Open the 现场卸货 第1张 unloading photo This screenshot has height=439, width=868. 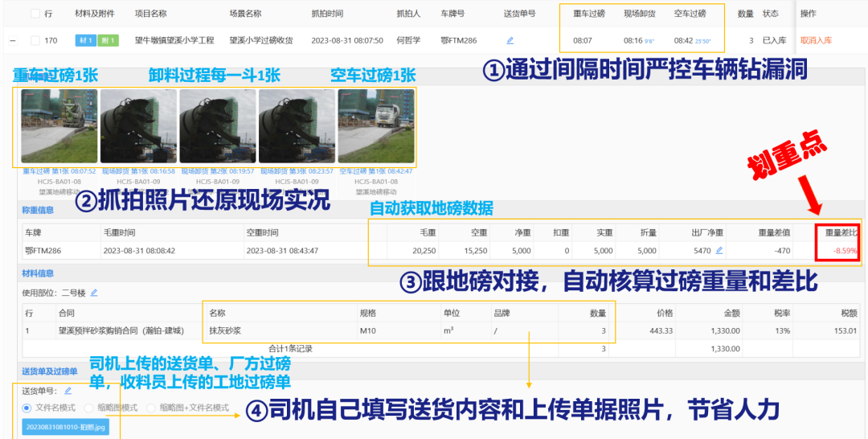[138, 126]
